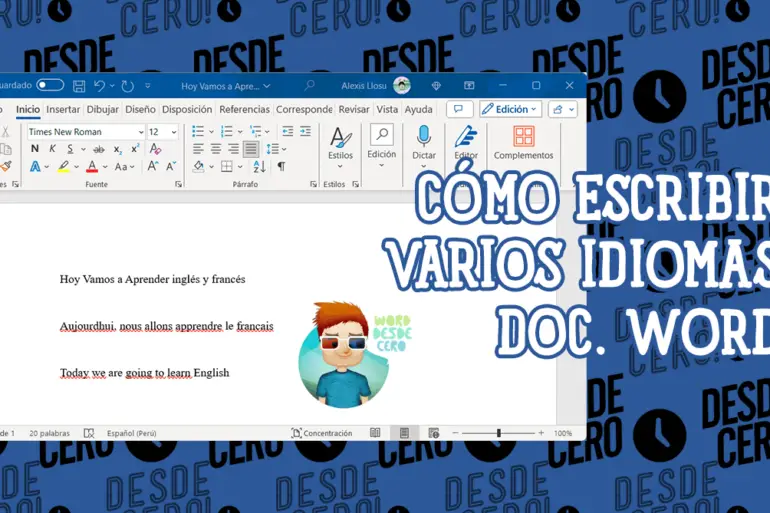Open the Fuente dialog launcher

tap(178, 184)
